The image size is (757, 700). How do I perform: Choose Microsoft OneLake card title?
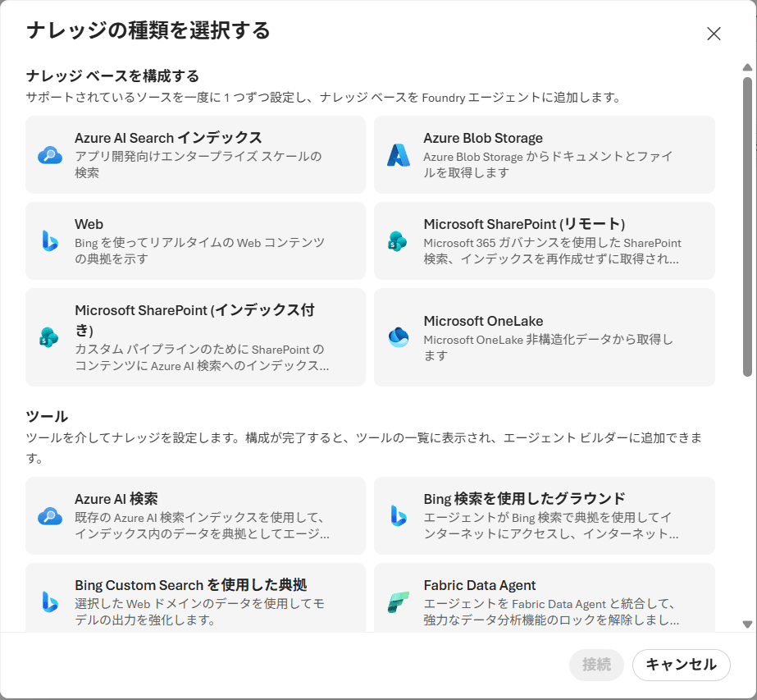tap(483, 321)
